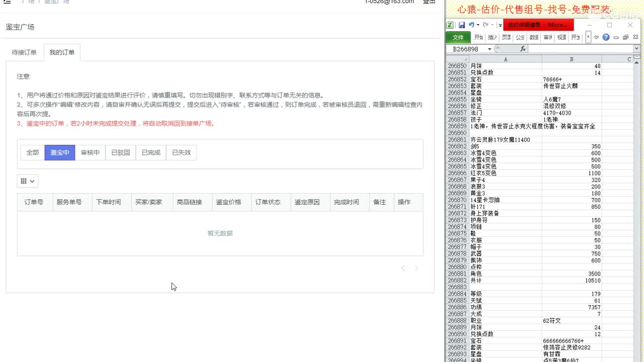Select the 全部 filter button
Screen dimensions: 644x362
(x=33, y=152)
